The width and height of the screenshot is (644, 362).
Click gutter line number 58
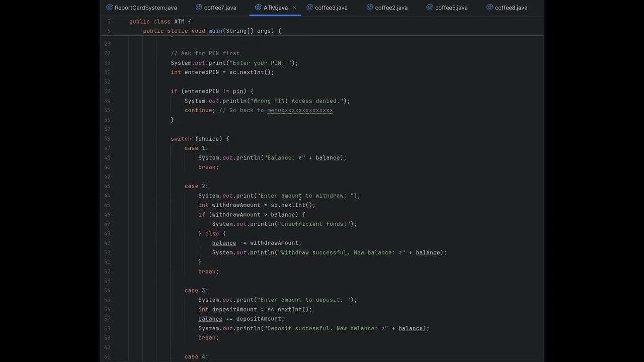(x=107, y=328)
